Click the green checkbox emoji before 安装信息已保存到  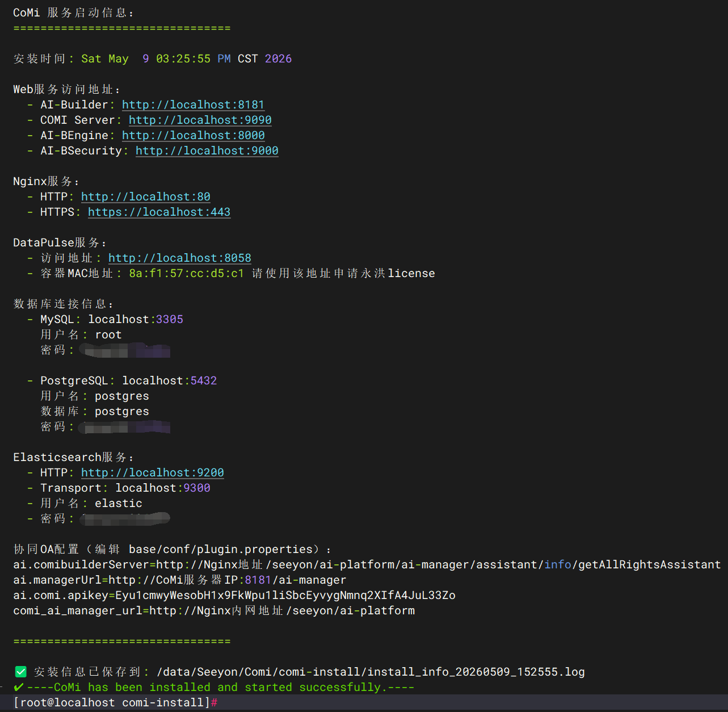[x=21, y=672]
